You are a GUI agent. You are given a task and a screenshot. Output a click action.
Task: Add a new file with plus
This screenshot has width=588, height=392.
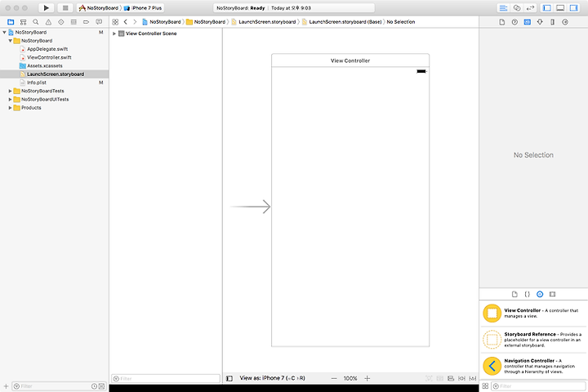pos(6,386)
